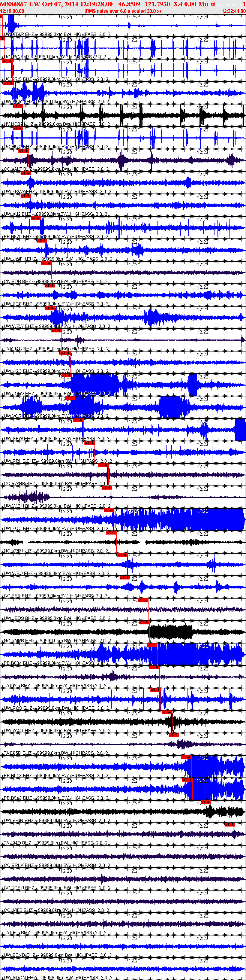Select the UW SOS EHZ station label

[x=56, y=304]
